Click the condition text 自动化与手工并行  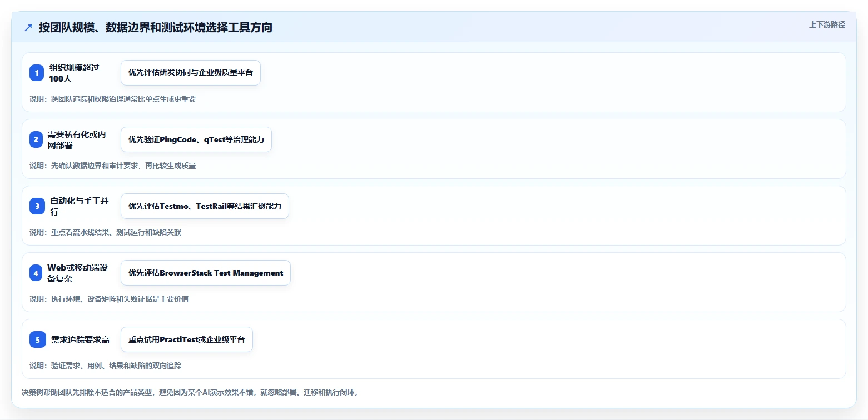[79, 206]
